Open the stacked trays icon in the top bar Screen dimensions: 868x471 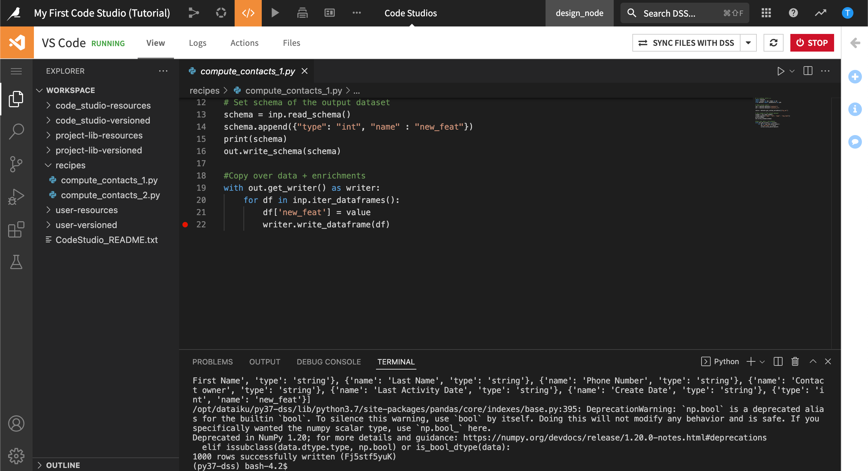coord(302,13)
